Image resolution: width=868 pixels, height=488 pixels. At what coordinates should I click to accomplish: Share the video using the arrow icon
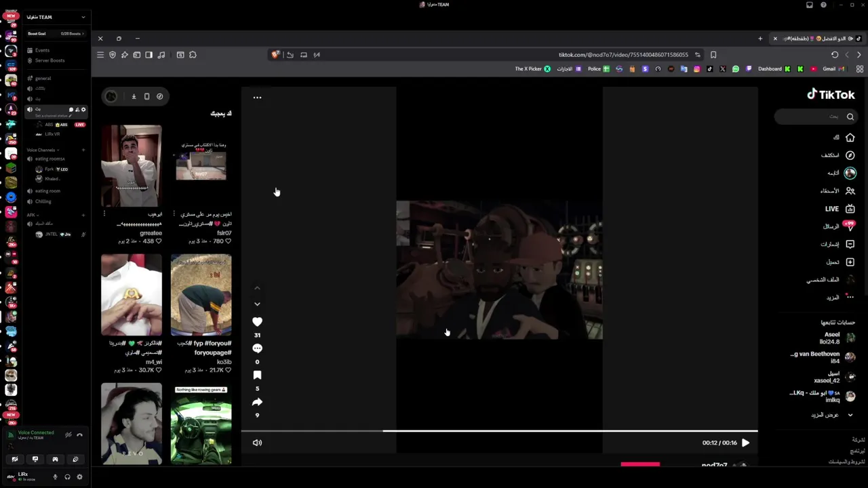click(257, 402)
